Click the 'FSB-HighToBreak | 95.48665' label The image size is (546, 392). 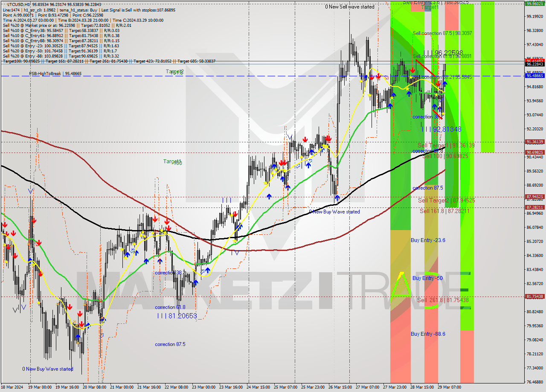(x=55, y=74)
